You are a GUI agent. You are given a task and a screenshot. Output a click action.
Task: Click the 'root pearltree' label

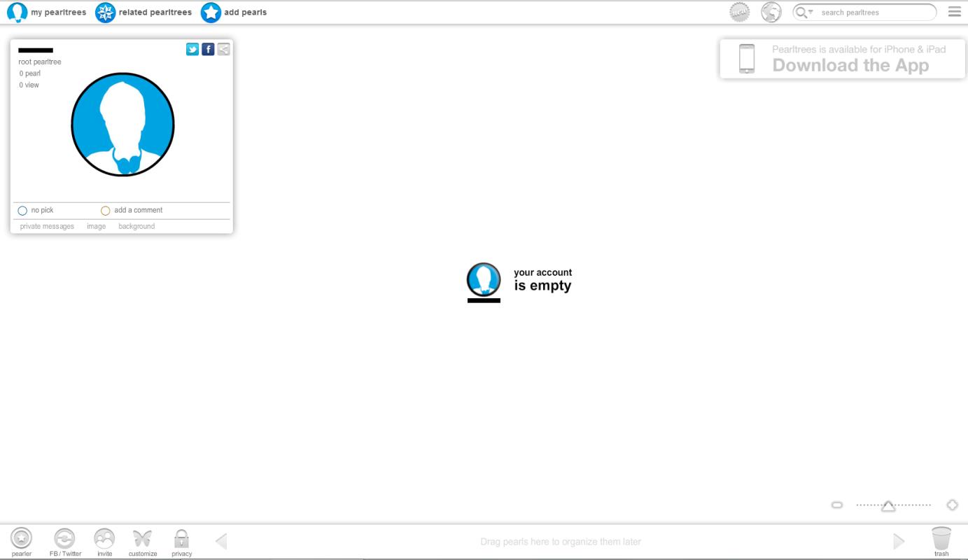point(40,62)
